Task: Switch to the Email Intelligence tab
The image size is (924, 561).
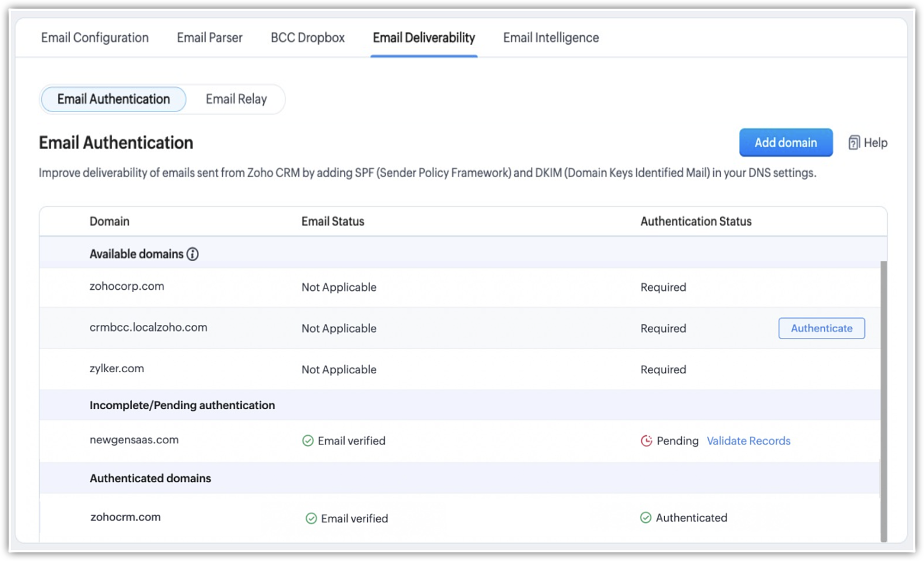Action: click(x=551, y=38)
